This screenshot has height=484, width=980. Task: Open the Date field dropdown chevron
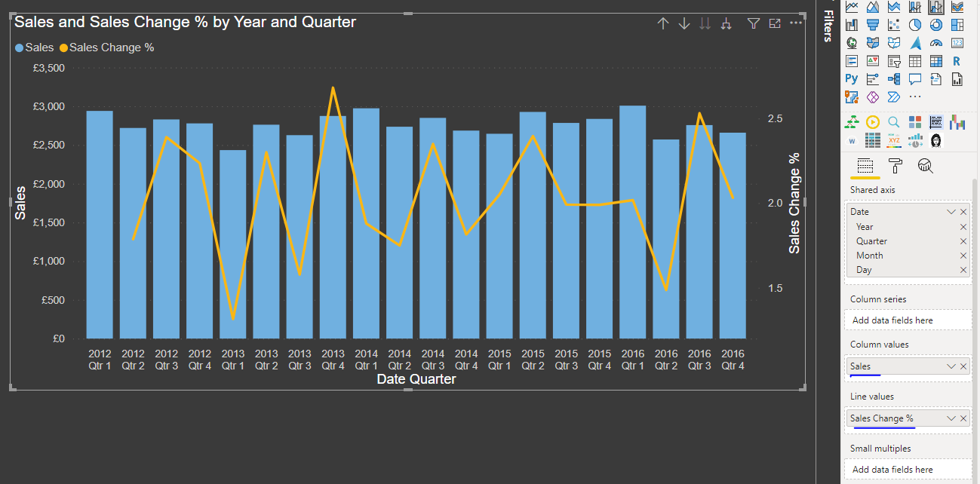(951, 212)
